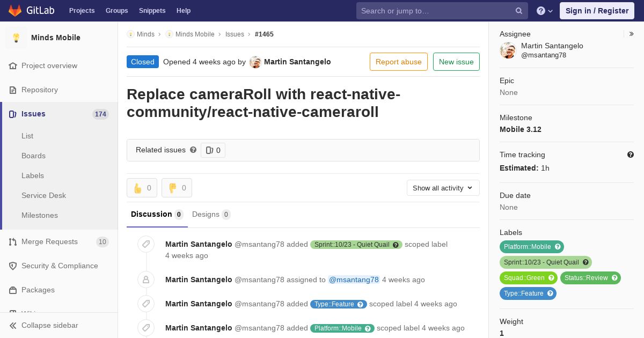Open Milestones in the sidebar

pyautogui.click(x=40, y=215)
